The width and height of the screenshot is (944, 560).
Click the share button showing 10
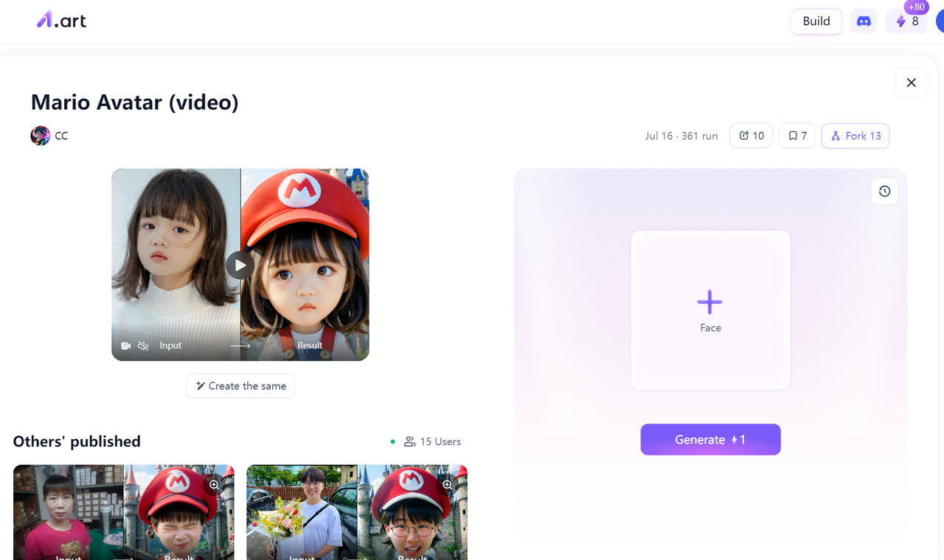tap(751, 136)
